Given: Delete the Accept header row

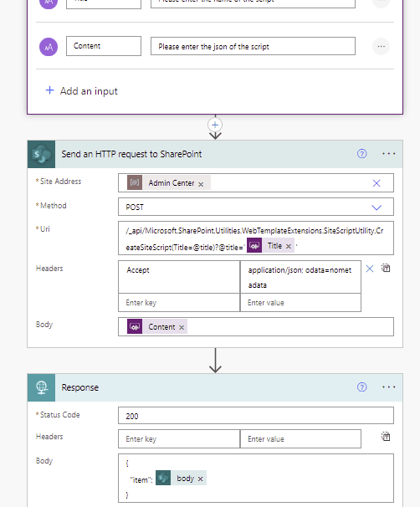Looking at the screenshot, I should pos(370,269).
